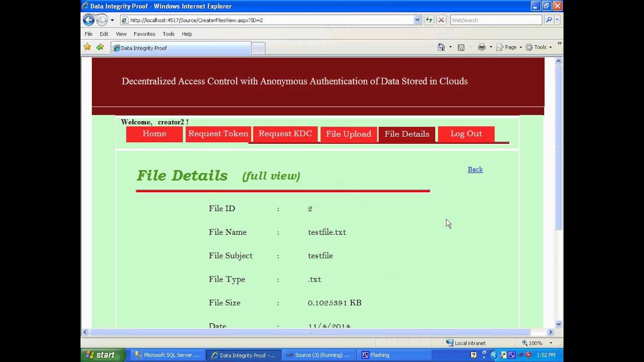
Task: Click the testfile.txt file name value
Action: pos(327,232)
